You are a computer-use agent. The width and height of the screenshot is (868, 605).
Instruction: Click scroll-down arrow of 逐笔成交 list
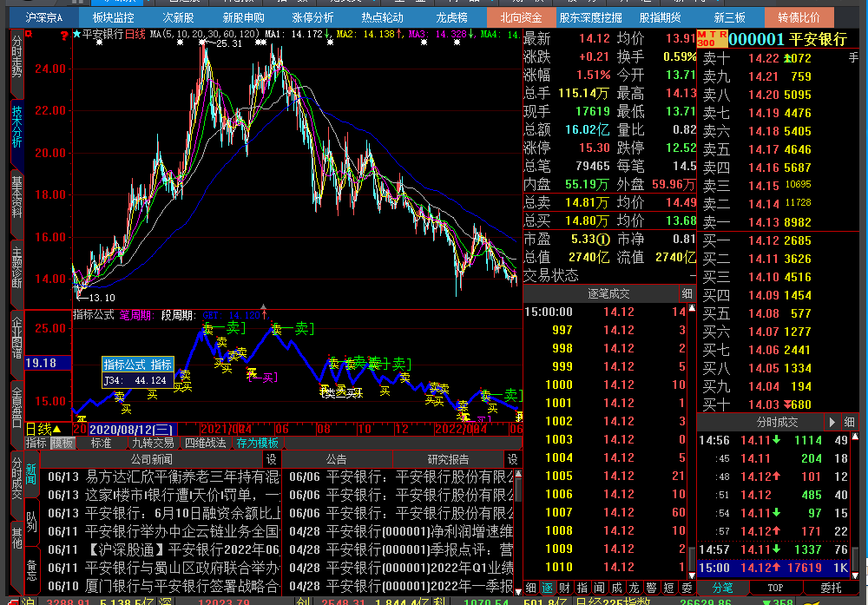click(x=692, y=575)
